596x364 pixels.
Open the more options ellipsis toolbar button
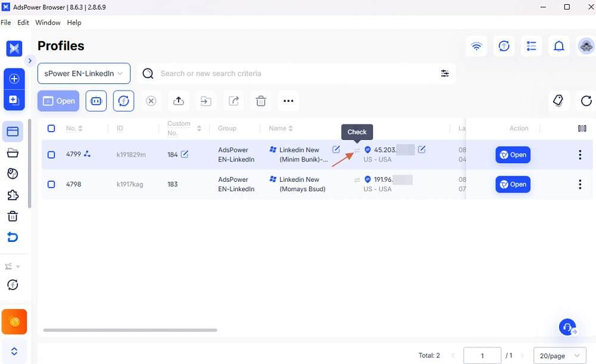(x=288, y=101)
